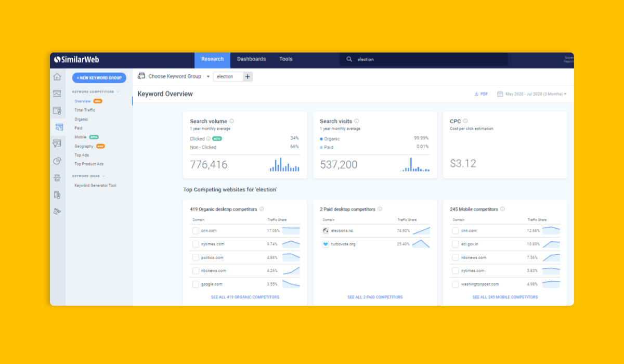Click the plus button beside election keyword
This screenshot has width=624, height=364.
click(248, 76)
